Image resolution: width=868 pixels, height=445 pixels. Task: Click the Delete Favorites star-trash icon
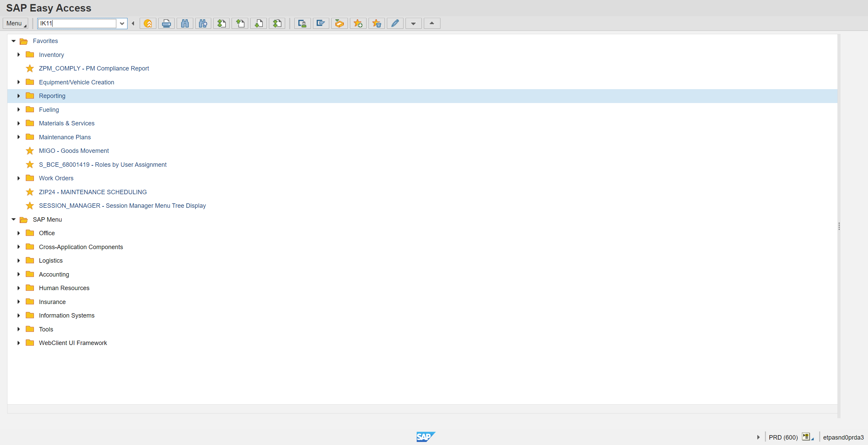coord(377,23)
